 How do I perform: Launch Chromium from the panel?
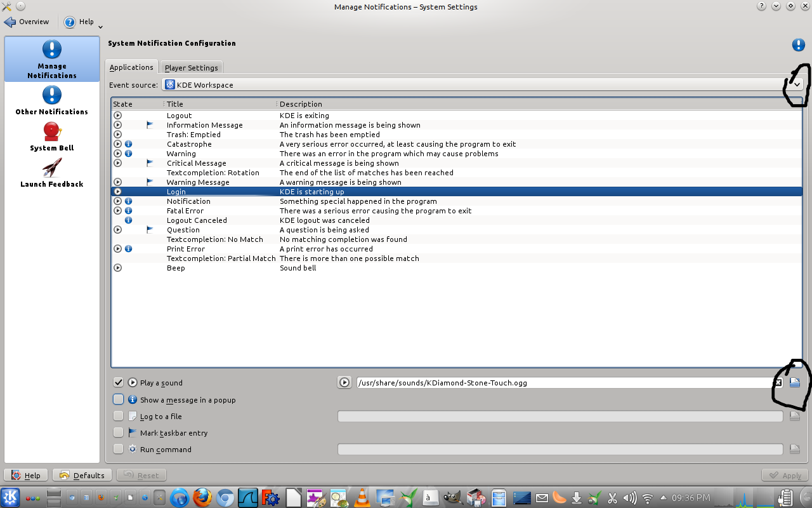pyautogui.click(x=225, y=497)
